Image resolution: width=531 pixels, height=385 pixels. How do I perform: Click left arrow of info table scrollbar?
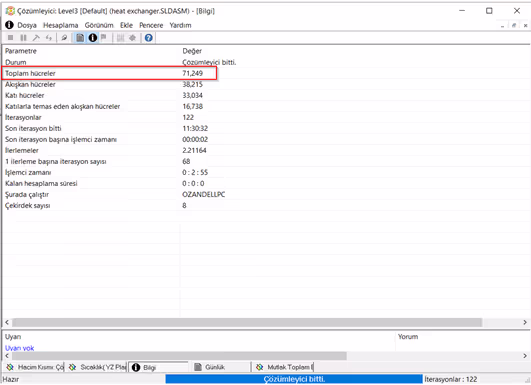pyautogui.click(x=7, y=322)
